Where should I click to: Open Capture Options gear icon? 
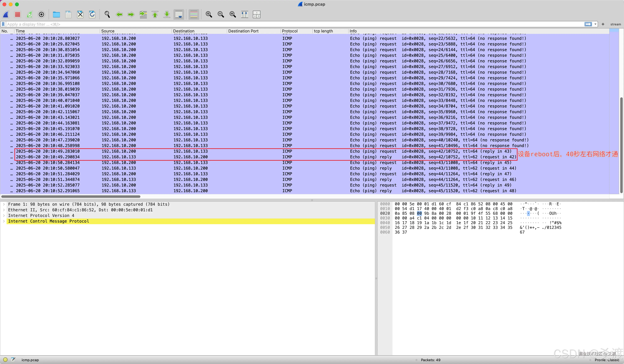click(41, 15)
